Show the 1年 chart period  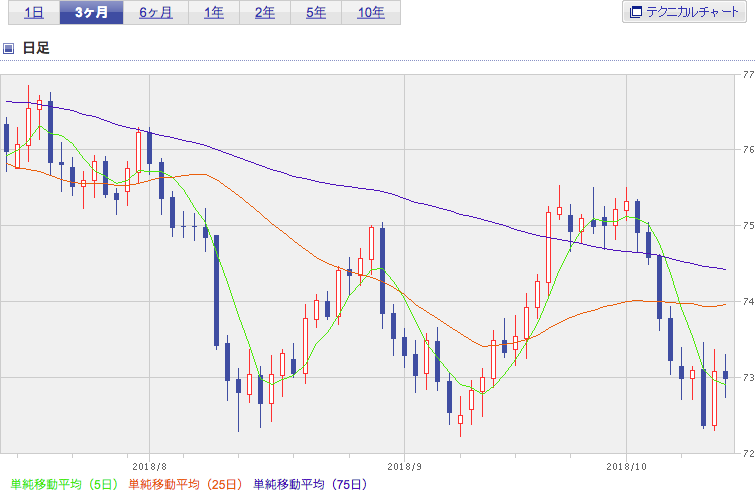click(214, 13)
